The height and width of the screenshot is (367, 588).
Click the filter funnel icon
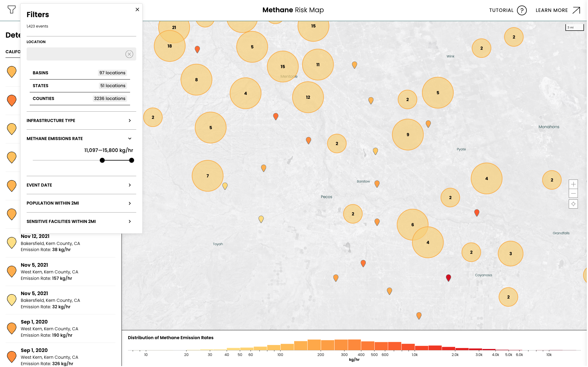[12, 10]
